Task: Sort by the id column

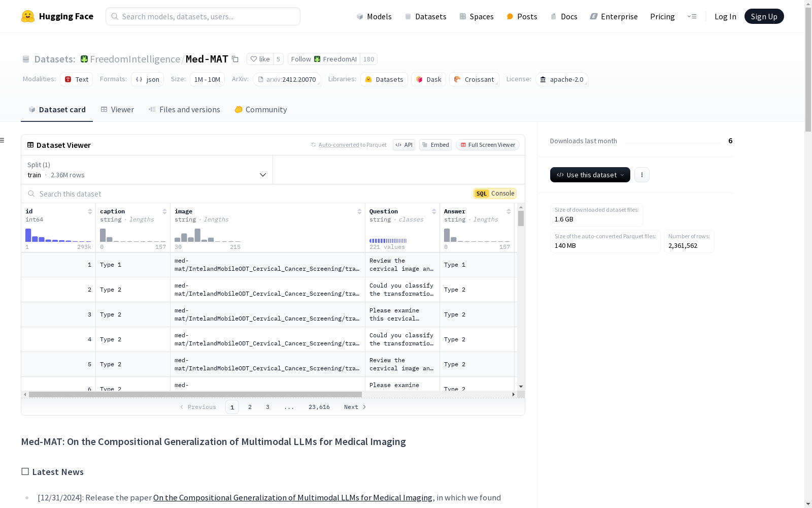Action: coord(90,211)
